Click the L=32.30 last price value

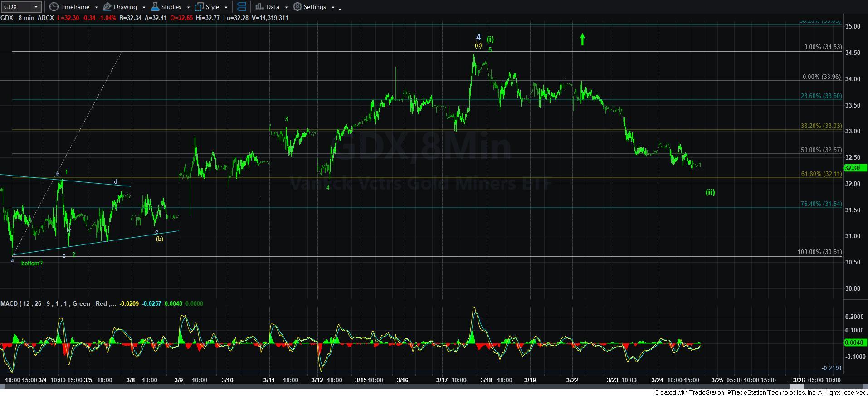coord(68,18)
